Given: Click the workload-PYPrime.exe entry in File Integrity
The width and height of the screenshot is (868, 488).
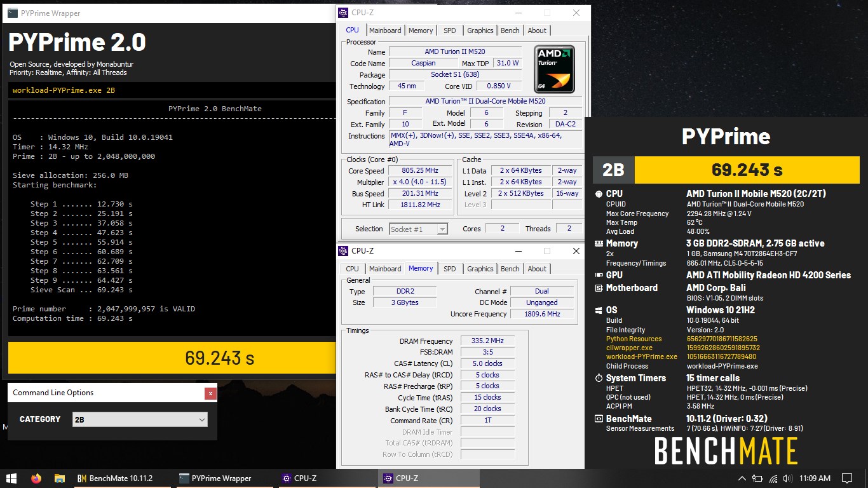Looking at the screenshot, I should tap(681, 357).
